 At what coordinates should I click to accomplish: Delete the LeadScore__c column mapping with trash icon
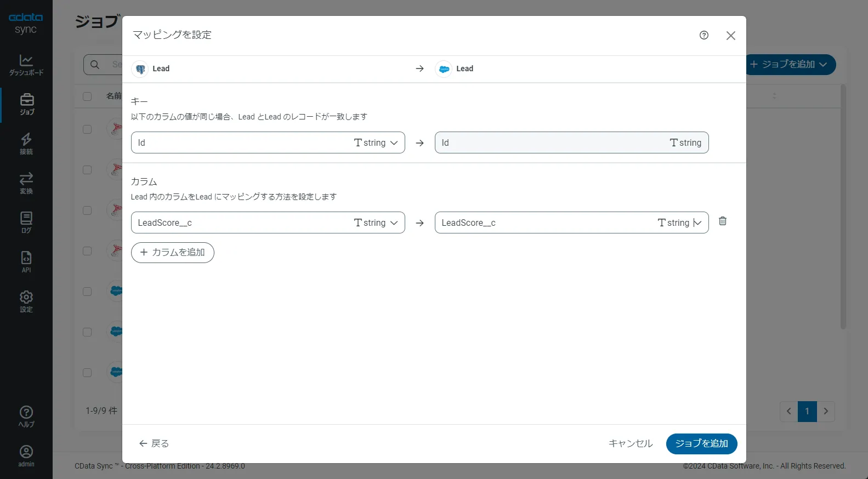click(x=723, y=221)
